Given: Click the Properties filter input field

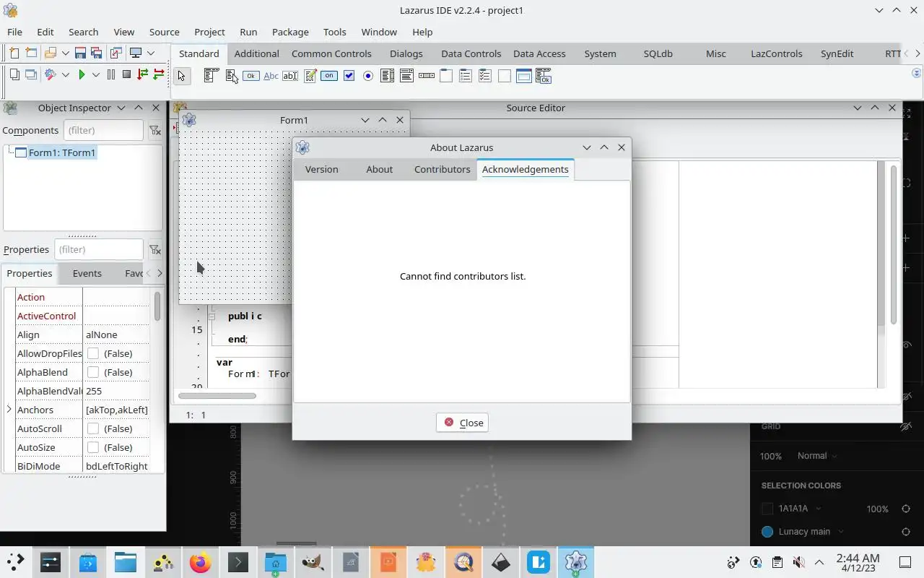Looking at the screenshot, I should point(99,249).
